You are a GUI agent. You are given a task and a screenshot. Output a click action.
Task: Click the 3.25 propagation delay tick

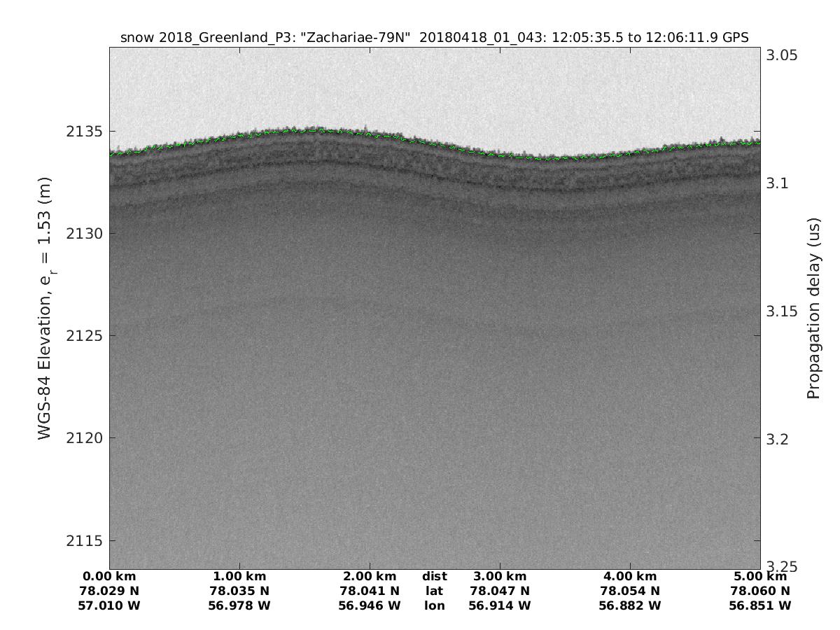(x=781, y=566)
